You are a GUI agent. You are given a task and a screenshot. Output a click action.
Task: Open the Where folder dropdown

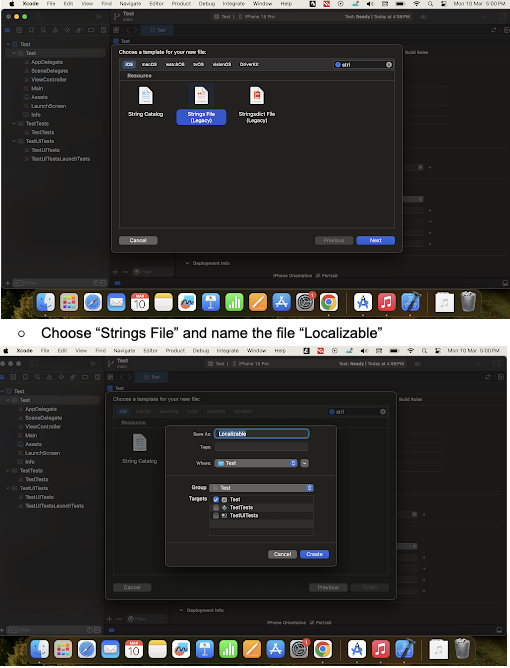256,463
